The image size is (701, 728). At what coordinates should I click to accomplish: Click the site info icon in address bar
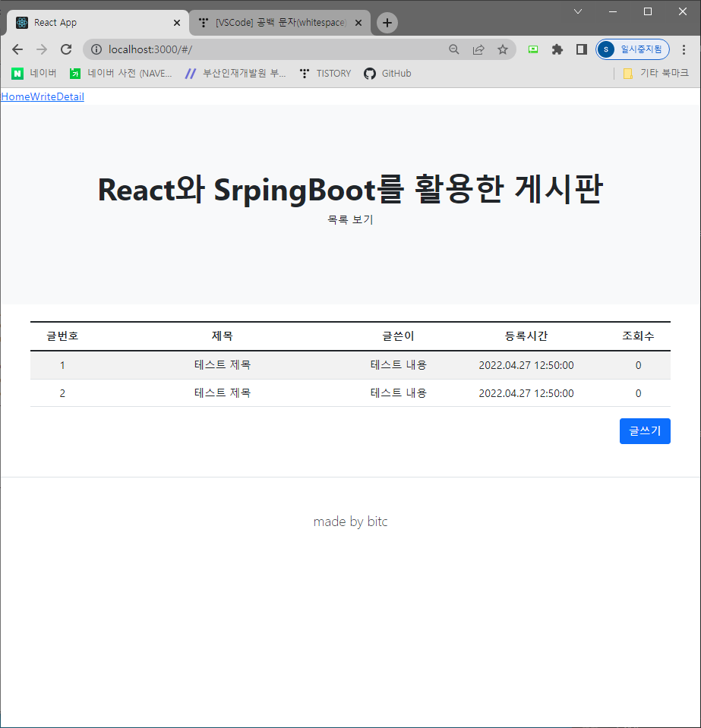(96, 49)
